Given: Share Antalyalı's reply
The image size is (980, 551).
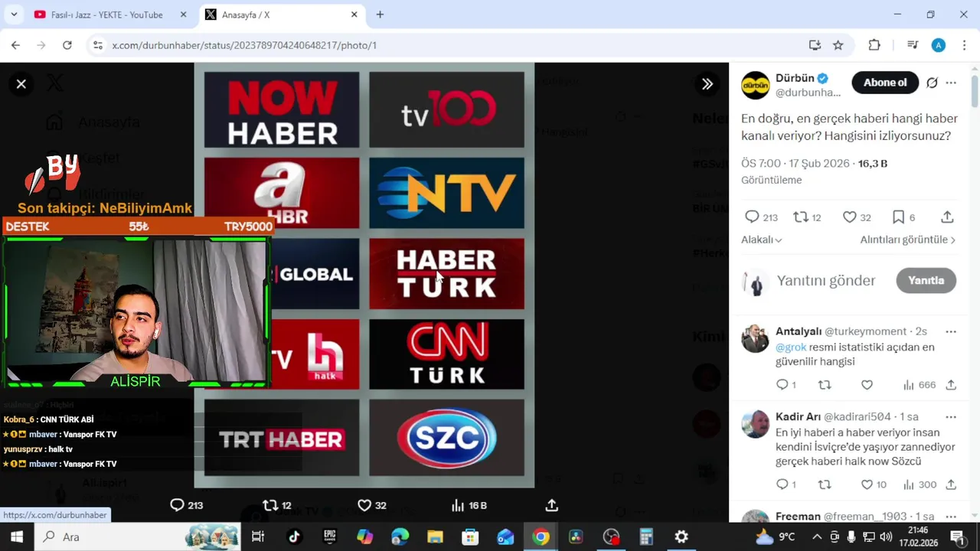Looking at the screenshot, I should [951, 385].
